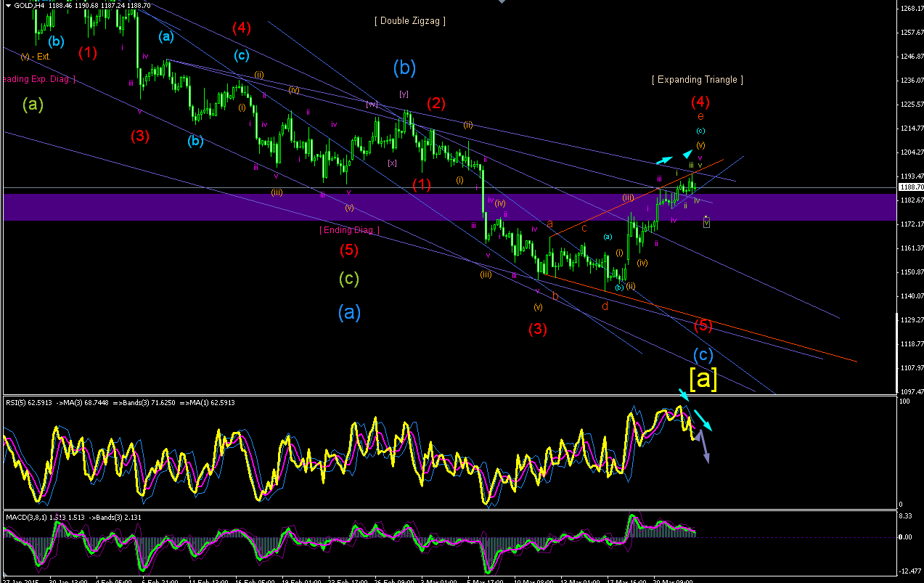Click 1097.47 on the price scale

click(x=911, y=392)
